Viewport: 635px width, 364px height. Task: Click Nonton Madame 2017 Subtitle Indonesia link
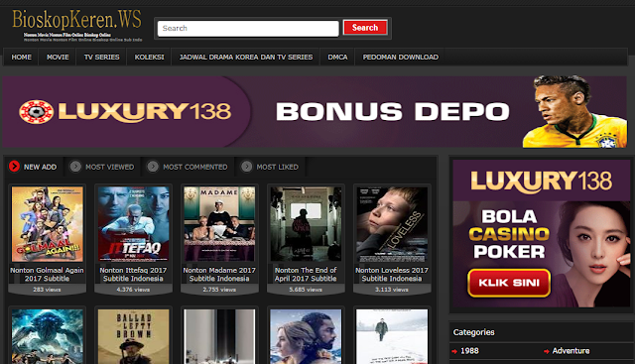[x=219, y=274]
